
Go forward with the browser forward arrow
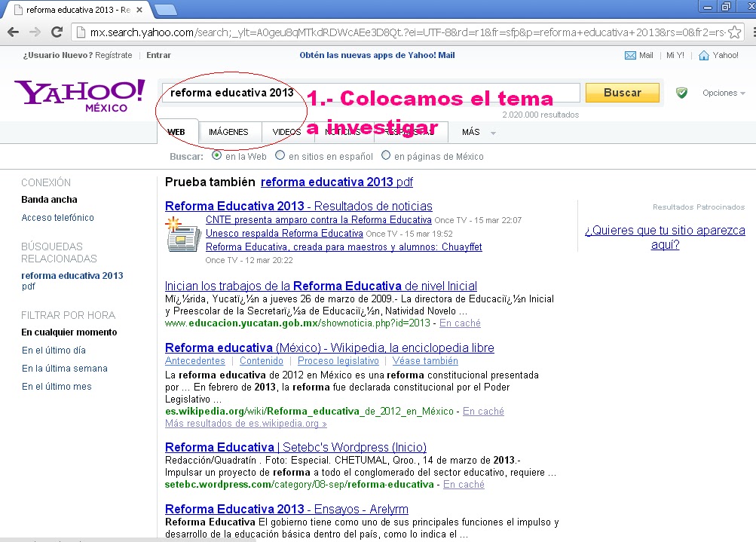coord(35,32)
